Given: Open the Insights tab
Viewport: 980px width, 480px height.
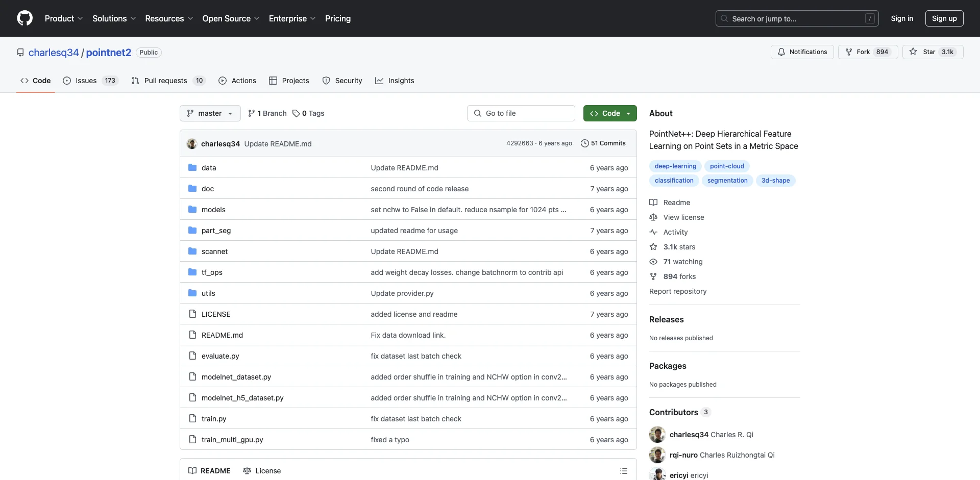Looking at the screenshot, I should (395, 81).
